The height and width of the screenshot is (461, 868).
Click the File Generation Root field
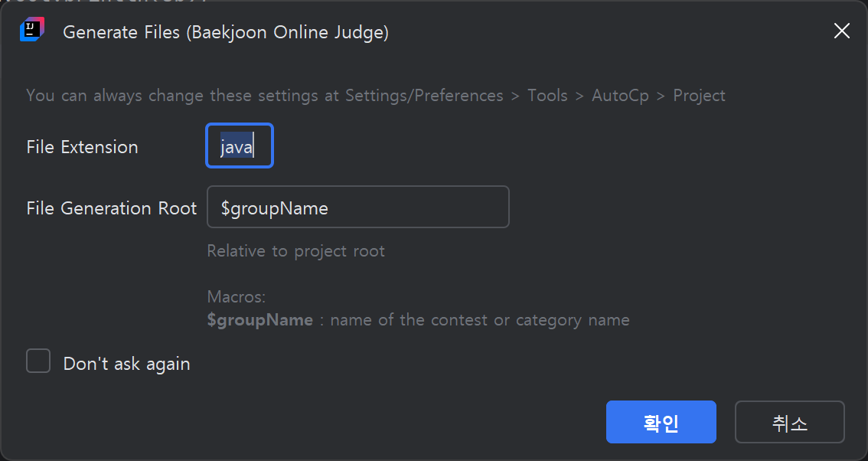click(358, 208)
